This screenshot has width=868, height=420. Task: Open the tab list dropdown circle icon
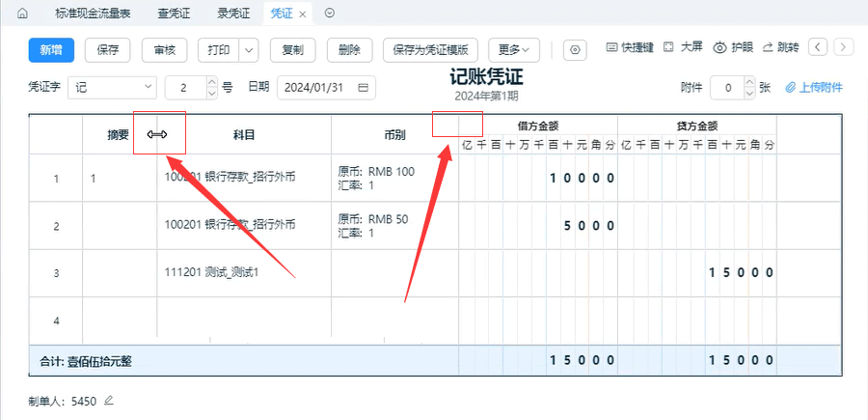[330, 14]
